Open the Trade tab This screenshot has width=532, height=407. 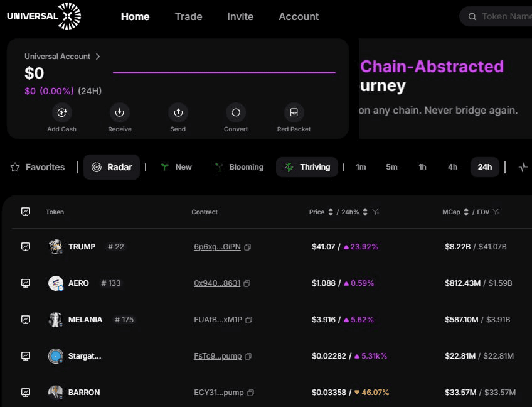[x=188, y=17]
